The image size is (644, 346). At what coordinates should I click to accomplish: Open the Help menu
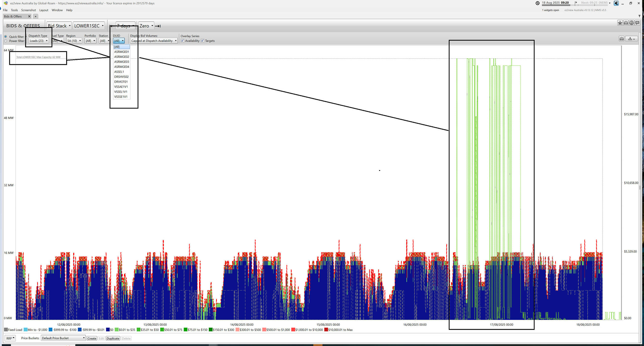pyautogui.click(x=69, y=10)
